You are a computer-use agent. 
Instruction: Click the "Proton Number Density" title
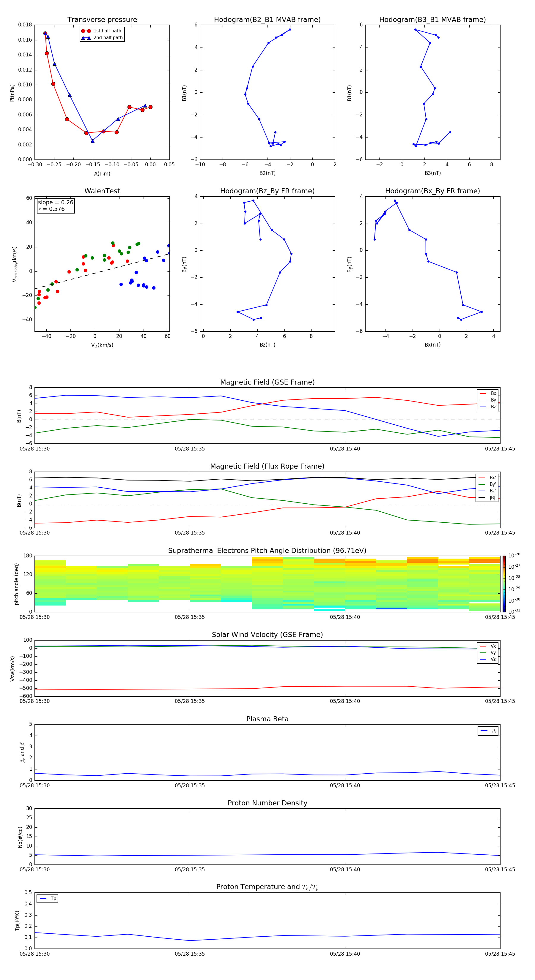(267, 804)
